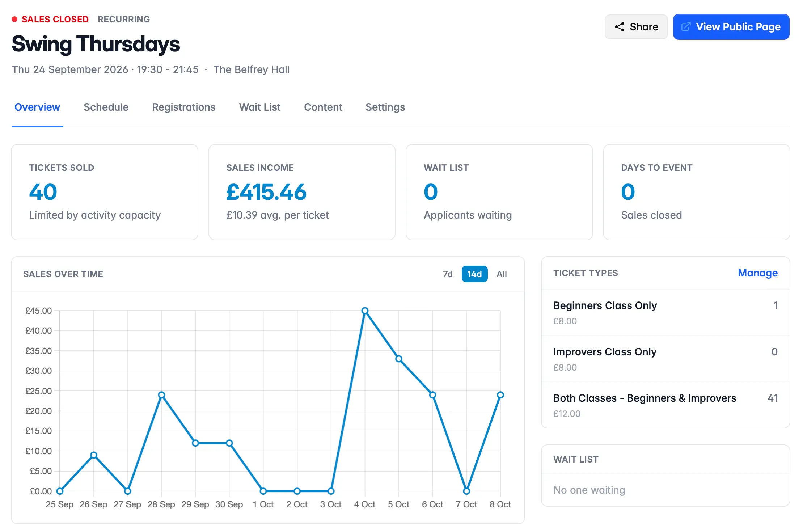This screenshot has width=807, height=532.
Task: Click The Belfrey Hall venue text
Action: [x=252, y=69]
